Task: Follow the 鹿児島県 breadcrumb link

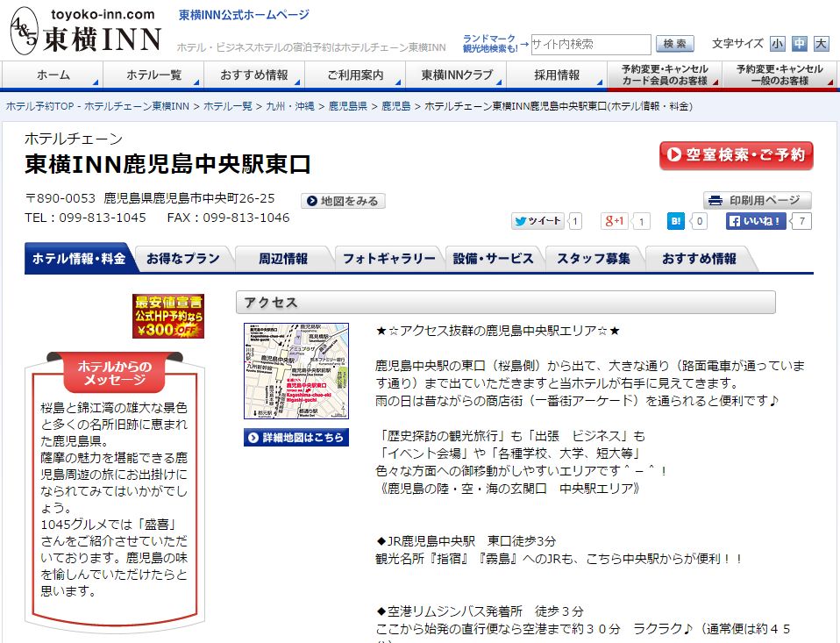Action: (x=348, y=106)
